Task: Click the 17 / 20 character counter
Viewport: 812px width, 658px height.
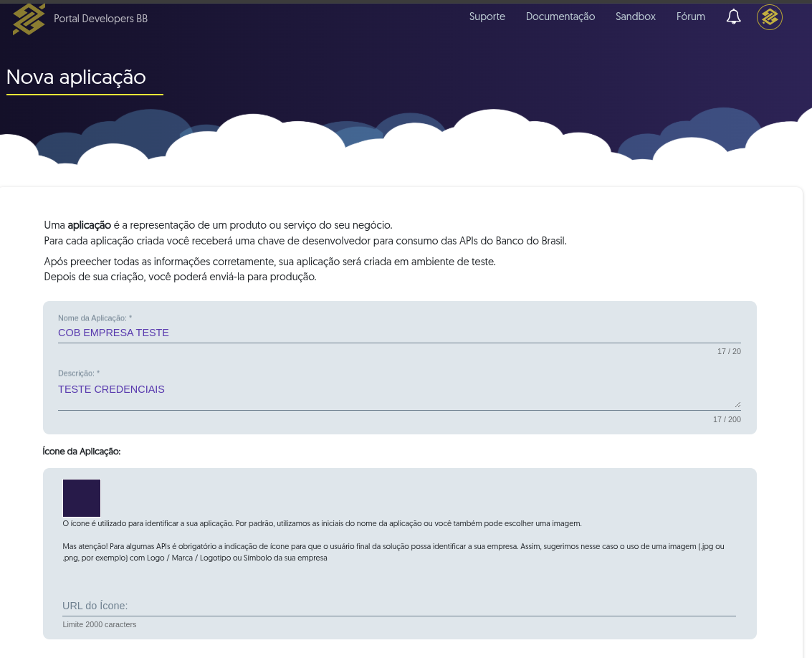Action: (x=729, y=351)
